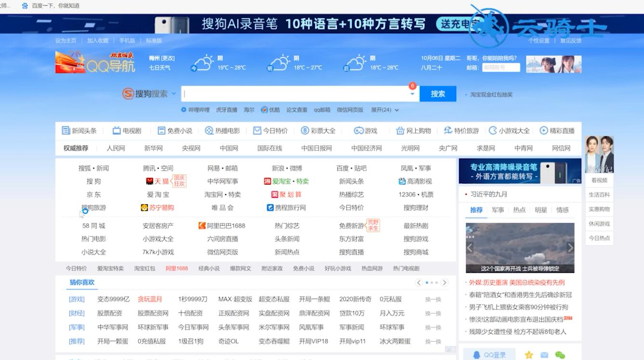Open the 阿里巴巴1688 icon link

222,226
